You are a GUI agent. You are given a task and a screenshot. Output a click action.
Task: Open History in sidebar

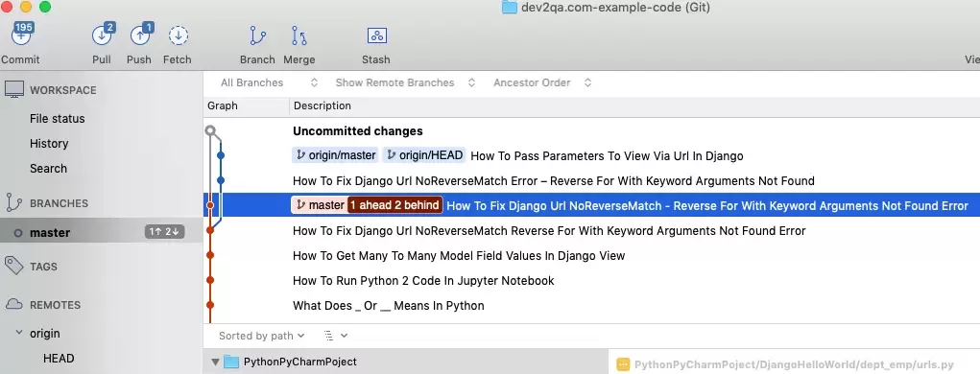click(x=49, y=144)
